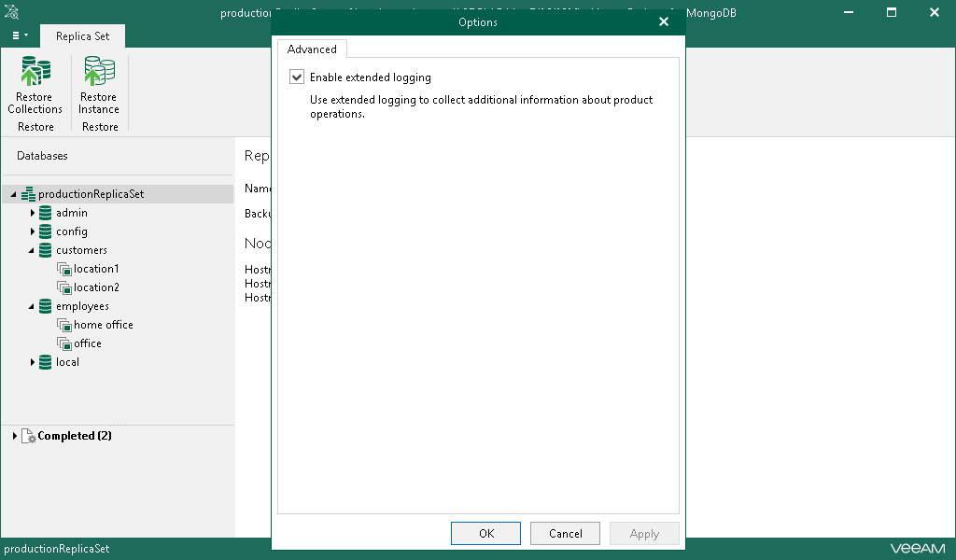Click Cancel in Options dialog
956x560 pixels.
(x=565, y=533)
